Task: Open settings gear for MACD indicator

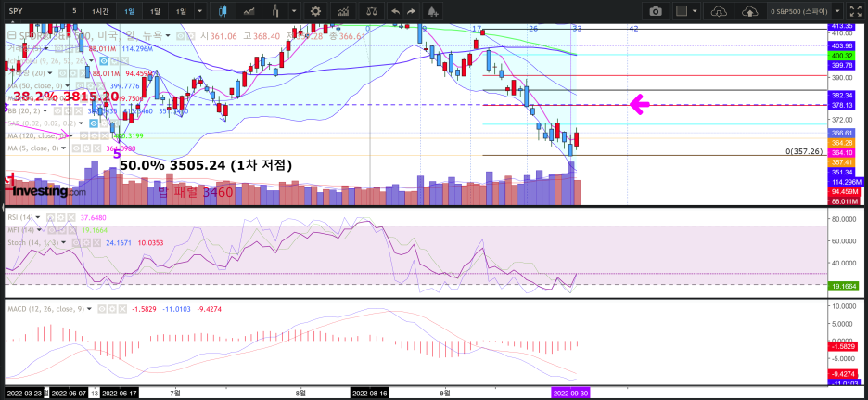Action: [112, 309]
